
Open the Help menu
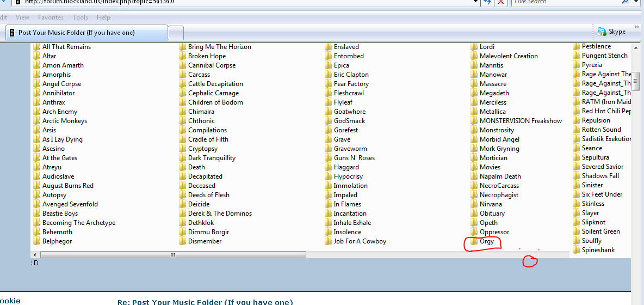click(x=103, y=17)
